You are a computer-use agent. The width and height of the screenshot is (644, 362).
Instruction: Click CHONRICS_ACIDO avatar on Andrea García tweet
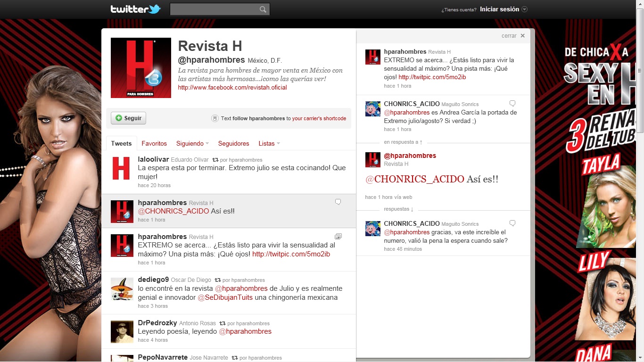tap(373, 109)
